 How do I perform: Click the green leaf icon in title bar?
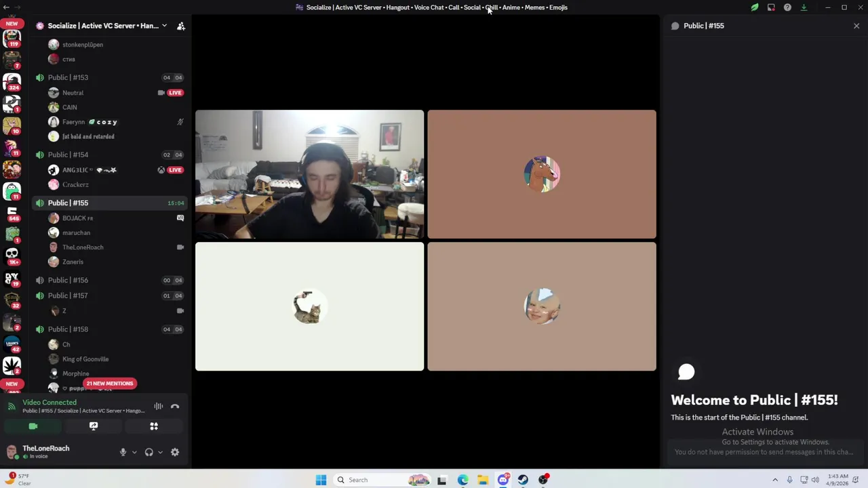click(755, 7)
